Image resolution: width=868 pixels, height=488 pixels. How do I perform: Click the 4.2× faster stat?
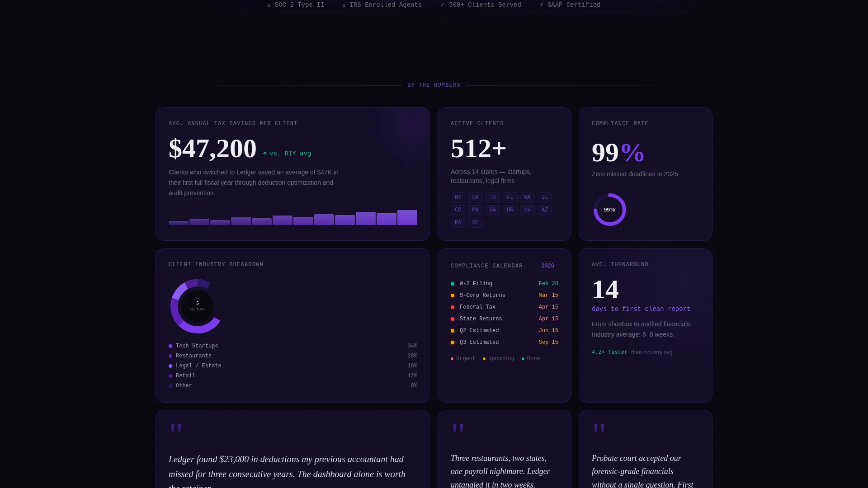coord(609,352)
